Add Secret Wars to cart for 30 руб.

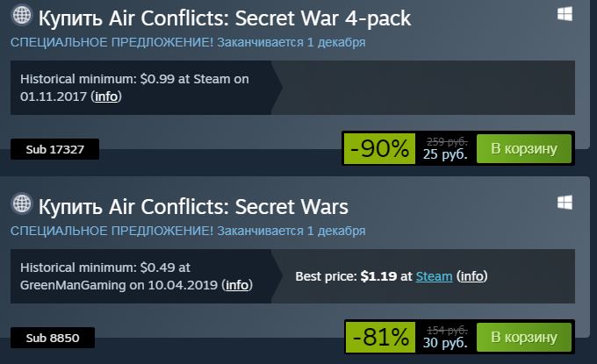[x=524, y=337]
